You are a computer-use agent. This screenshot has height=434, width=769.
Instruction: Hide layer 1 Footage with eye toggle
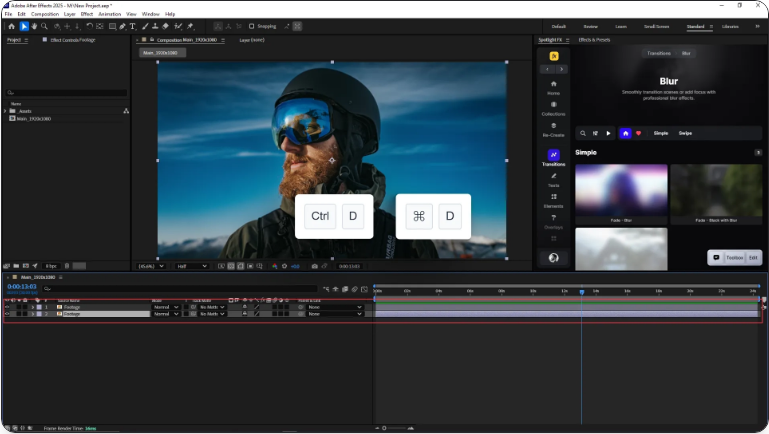7,307
